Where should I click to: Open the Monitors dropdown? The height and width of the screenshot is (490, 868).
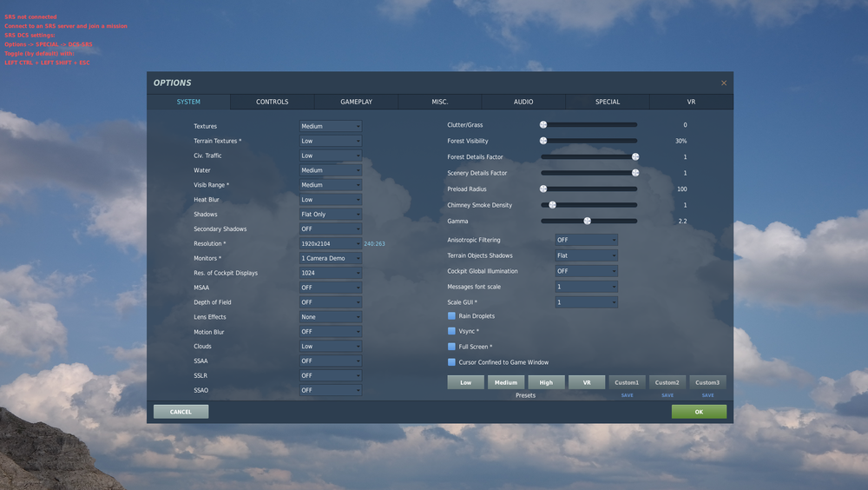click(x=331, y=258)
